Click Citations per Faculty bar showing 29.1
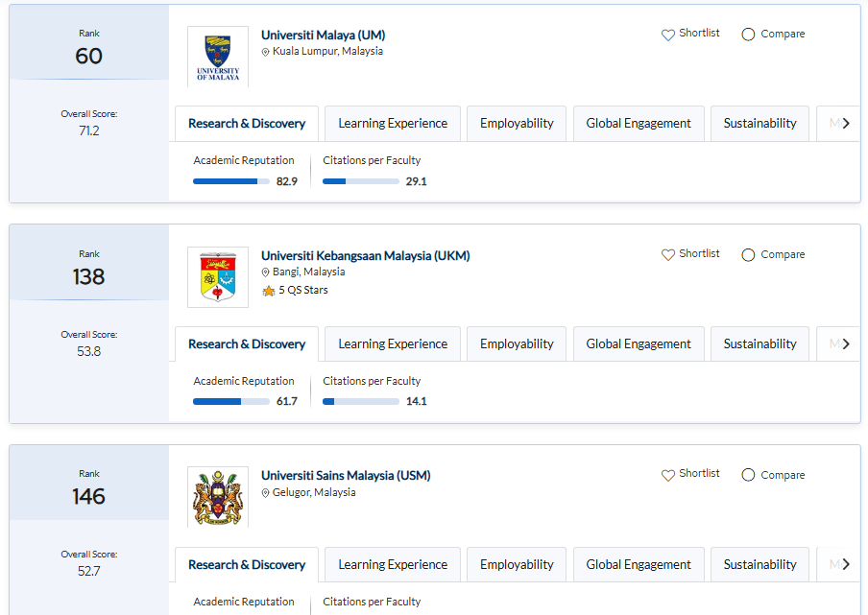Screen dimensions: 868x615 (x=360, y=181)
